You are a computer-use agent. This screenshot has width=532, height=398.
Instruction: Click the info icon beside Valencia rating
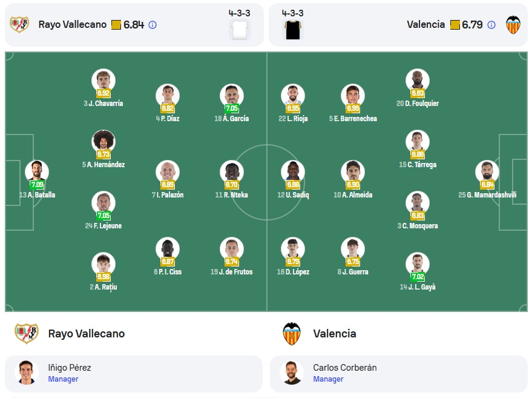click(x=491, y=25)
